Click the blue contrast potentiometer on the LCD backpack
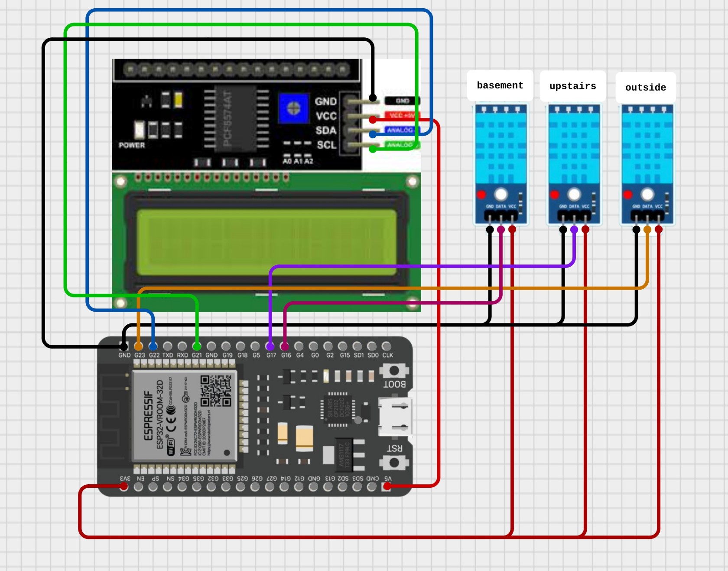Viewport: 728px width, 571px height. (x=293, y=108)
